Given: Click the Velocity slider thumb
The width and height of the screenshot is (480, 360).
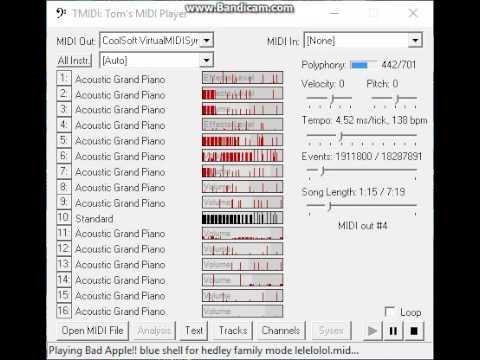Looking at the screenshot, I should click(x=332, y=99).
